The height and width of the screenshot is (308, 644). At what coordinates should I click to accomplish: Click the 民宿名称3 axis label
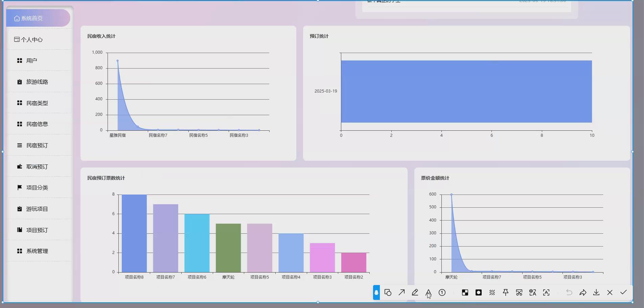(239, 135)
